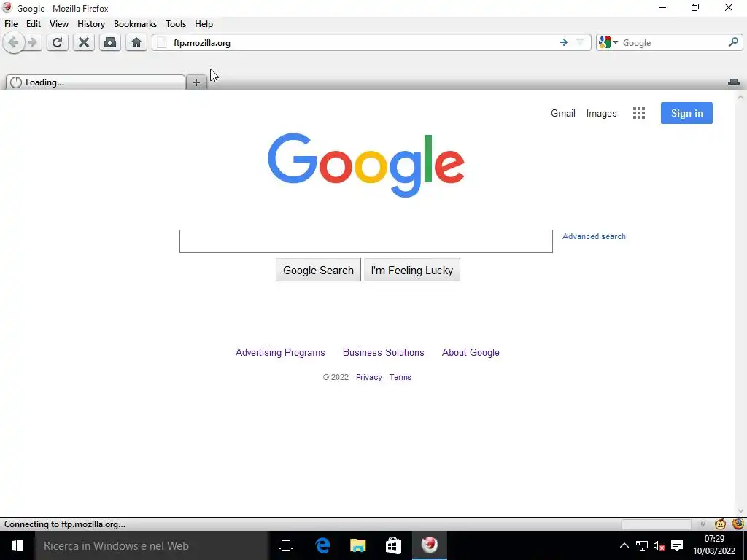
Task: Go back using the Back arrow button
Action: pos(14,43)
